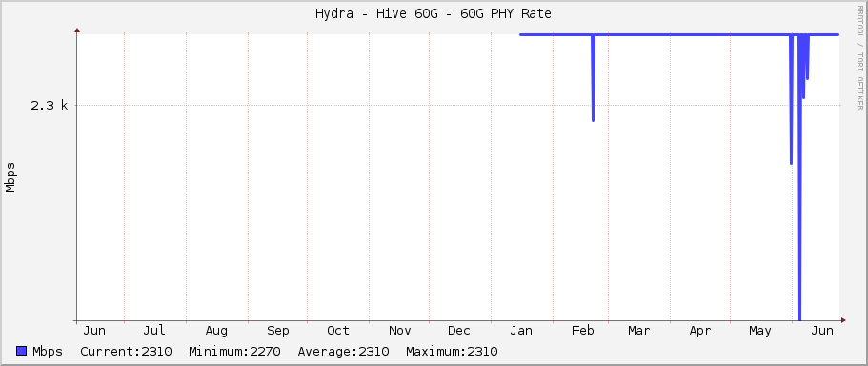This screenshot has height=366, width=868.
Task: Click the 'Mbps' legend label beside swatch
Action: coord(48,352)
